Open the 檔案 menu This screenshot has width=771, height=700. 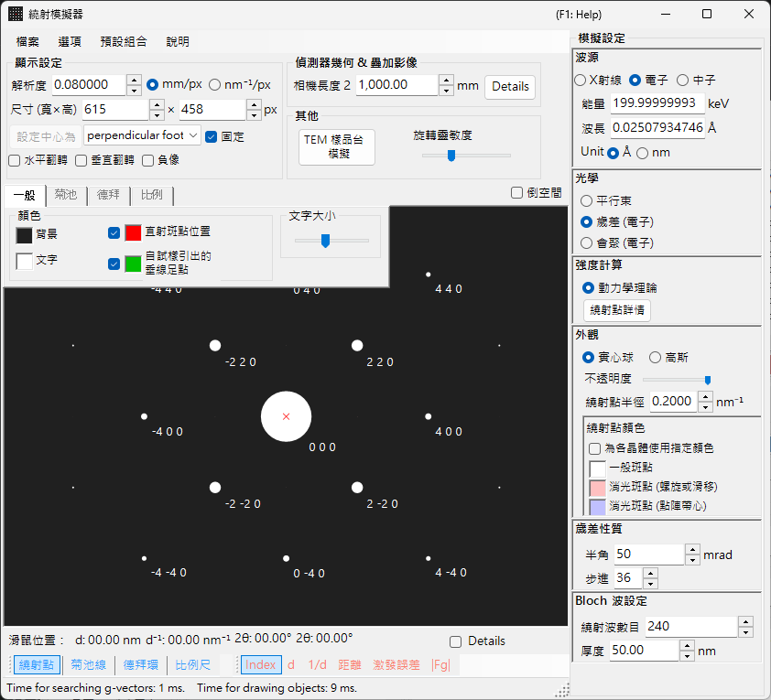coord(27,42)
